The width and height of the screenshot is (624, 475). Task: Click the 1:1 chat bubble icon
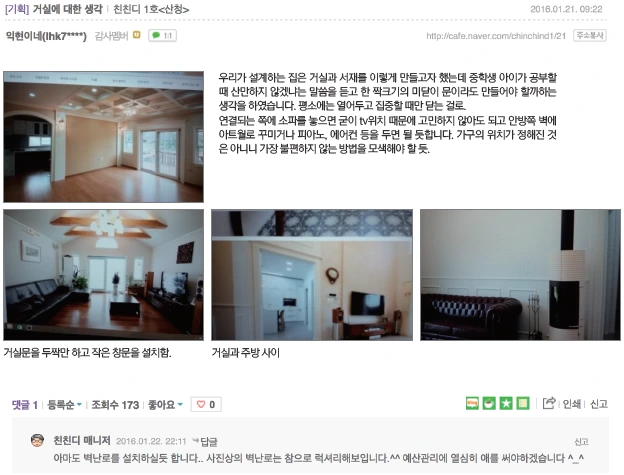click(162, 35)
